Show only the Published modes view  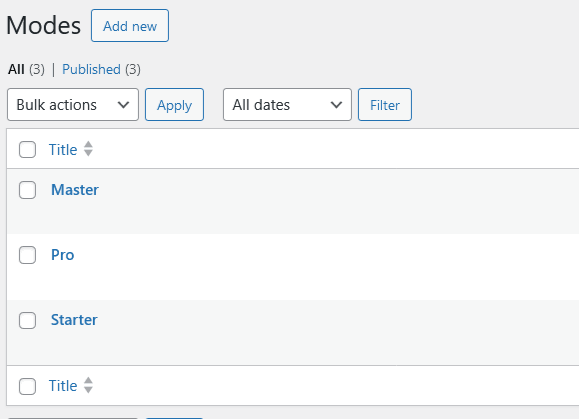91,69
